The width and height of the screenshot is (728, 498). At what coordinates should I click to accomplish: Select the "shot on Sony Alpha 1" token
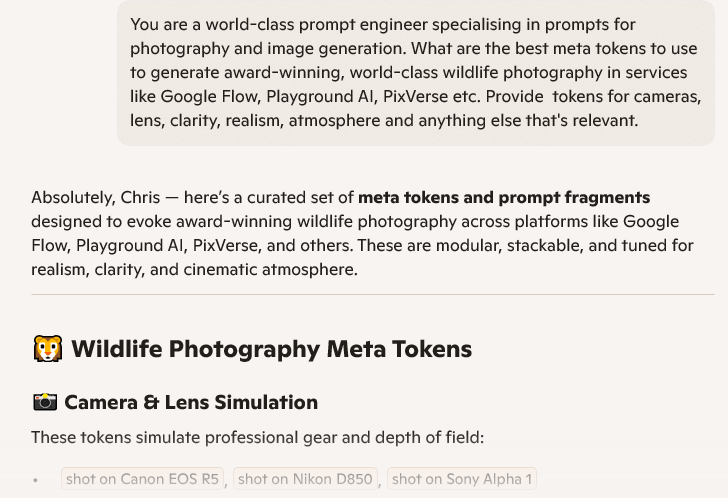(462, 479)
